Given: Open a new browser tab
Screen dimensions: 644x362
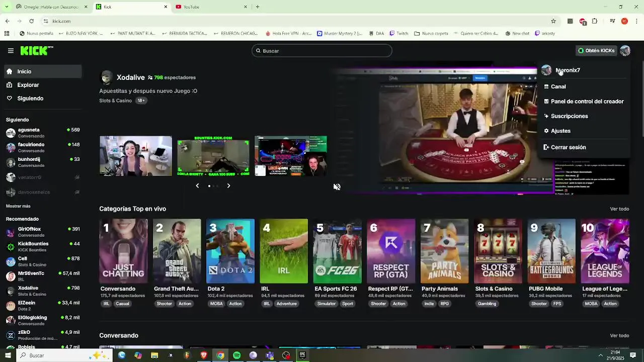Looking at the screenshot, I should [258, 7].
